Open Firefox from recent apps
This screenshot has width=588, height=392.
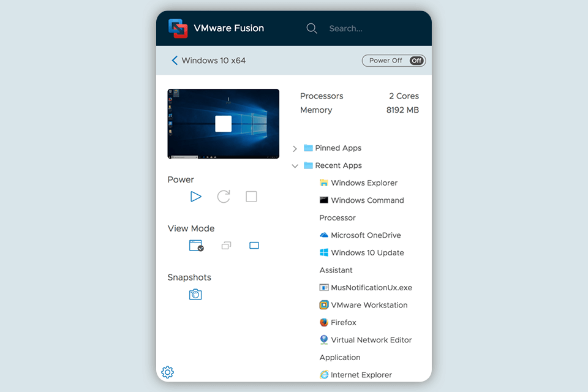tap(338, 323)
